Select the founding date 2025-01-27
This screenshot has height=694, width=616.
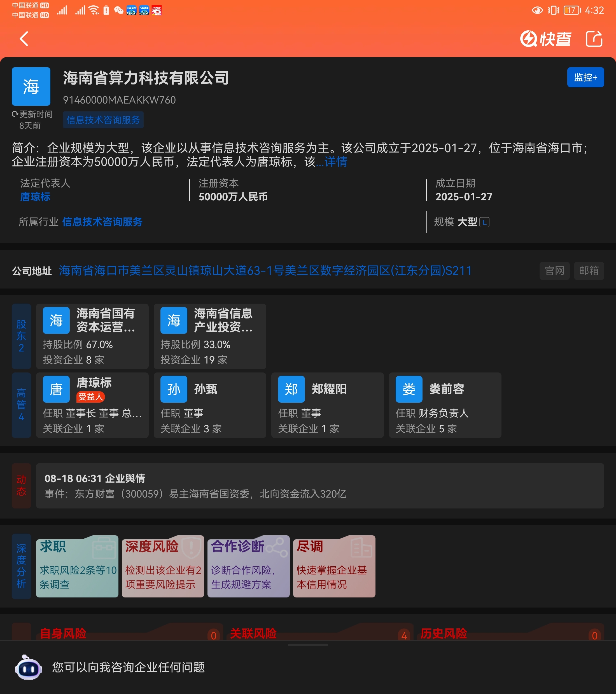(464, 197)
